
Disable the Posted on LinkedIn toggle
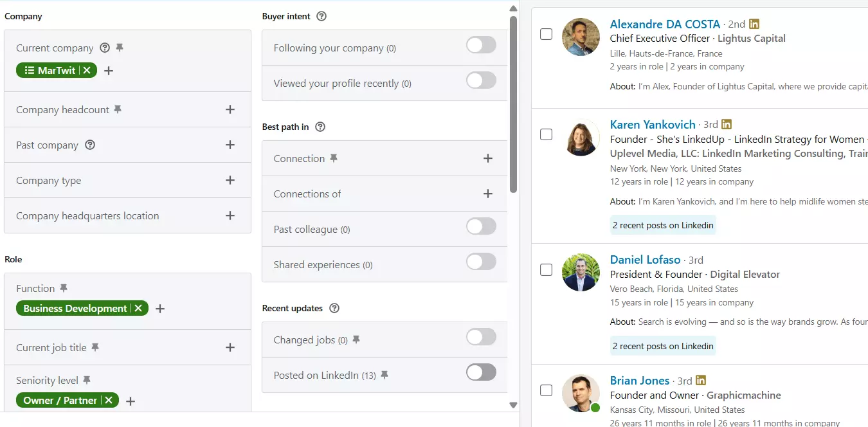click(x=481, y=372)
